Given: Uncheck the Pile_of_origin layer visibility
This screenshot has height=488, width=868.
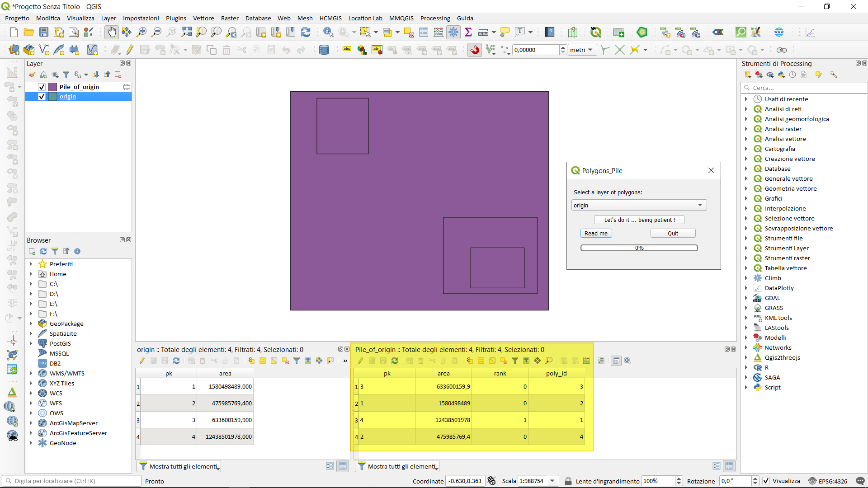Looking at the screenshot, I should click(x=42, y=87).
